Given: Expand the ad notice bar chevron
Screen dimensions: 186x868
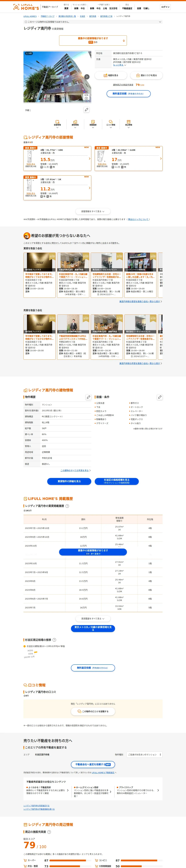Looking at the screenshot, I should coord(160,22).
